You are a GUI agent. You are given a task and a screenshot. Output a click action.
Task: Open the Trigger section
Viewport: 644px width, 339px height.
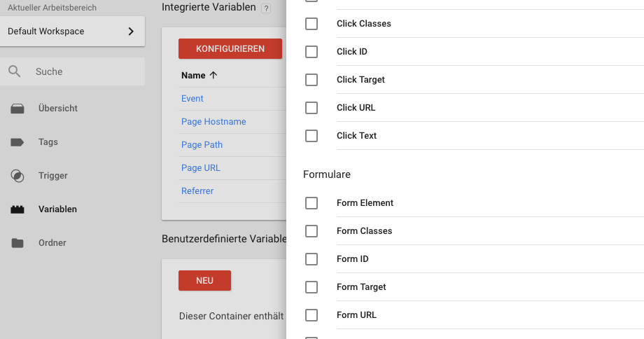coord(53,176)
